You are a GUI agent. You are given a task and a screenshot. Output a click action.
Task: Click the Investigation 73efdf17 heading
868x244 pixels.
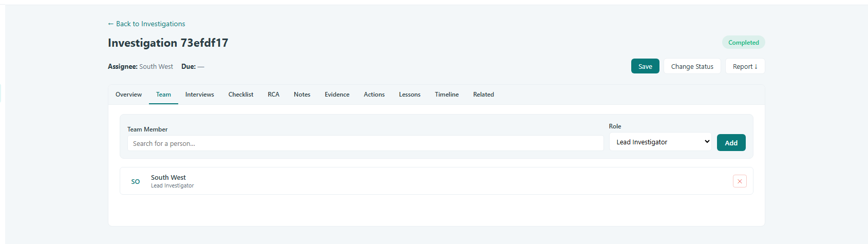[x=168, y=43]
